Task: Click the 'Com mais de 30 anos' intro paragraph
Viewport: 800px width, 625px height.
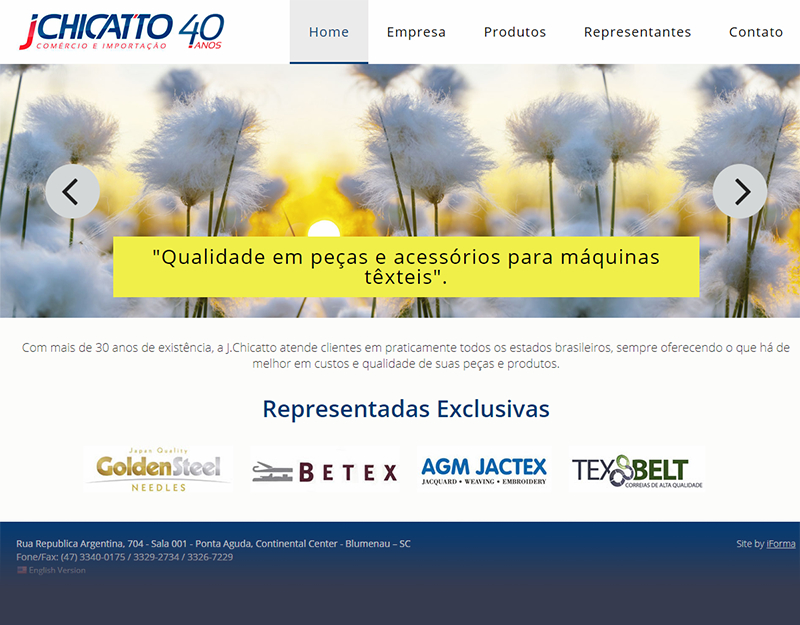Action: [x=406, y=356]
